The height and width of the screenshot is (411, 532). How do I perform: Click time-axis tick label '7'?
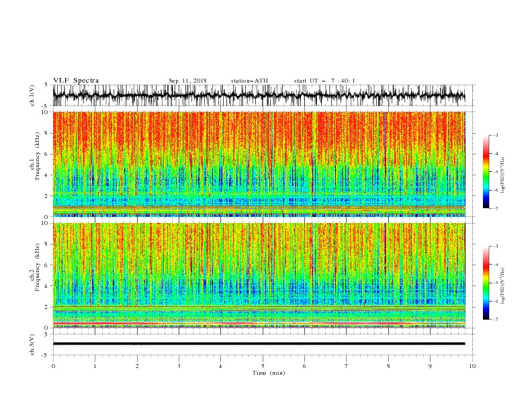347,366
